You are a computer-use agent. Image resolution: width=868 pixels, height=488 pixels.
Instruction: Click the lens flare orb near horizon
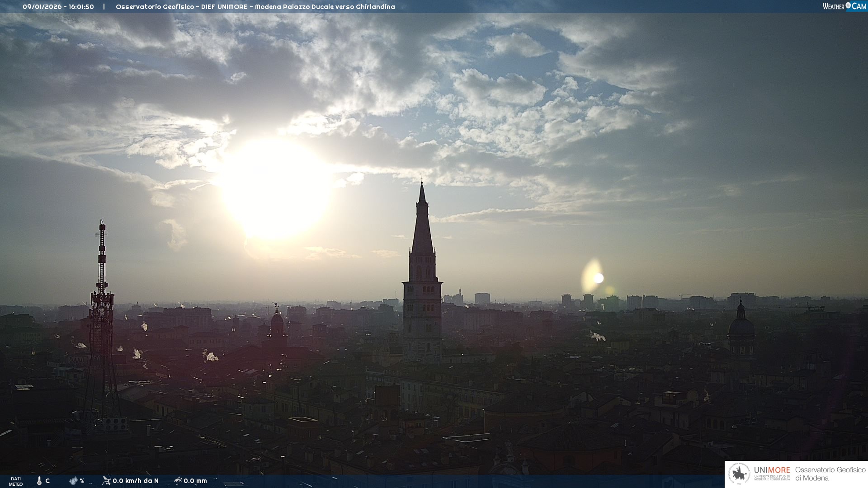(598, 278)
